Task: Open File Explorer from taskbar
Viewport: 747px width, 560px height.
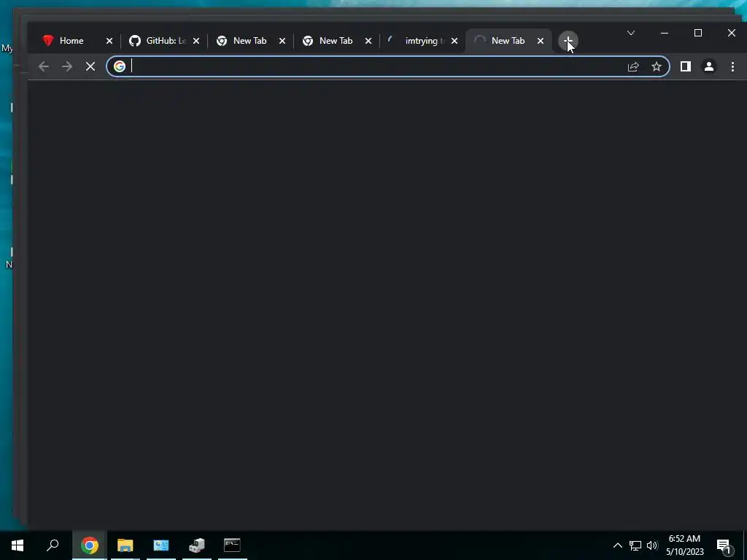Action: tap(125, 545)
